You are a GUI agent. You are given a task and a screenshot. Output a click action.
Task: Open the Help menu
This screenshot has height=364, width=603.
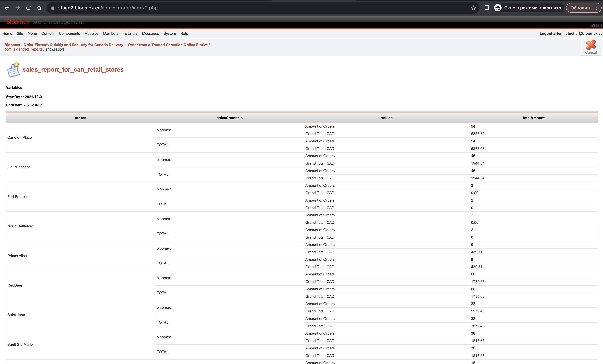click(184, 33)
